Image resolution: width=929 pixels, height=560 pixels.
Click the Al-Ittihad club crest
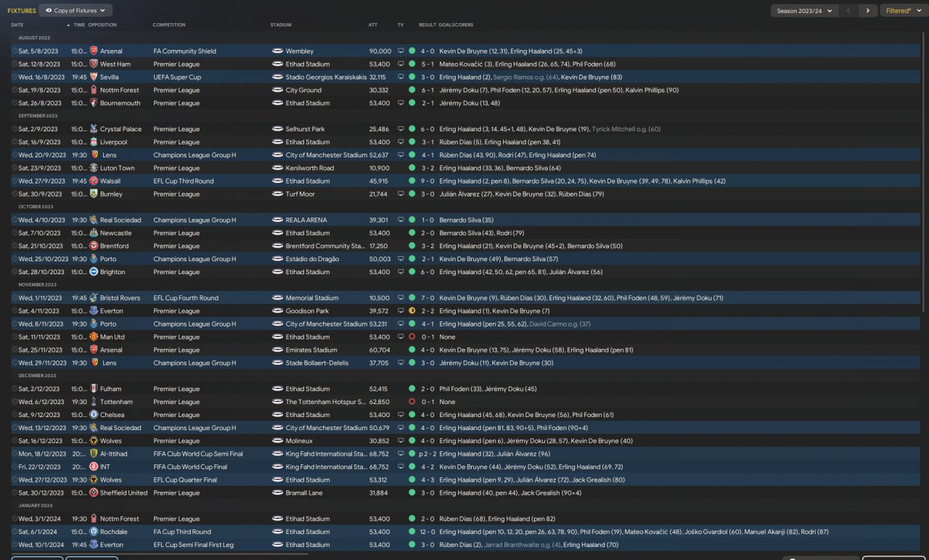tap(94, 454)
